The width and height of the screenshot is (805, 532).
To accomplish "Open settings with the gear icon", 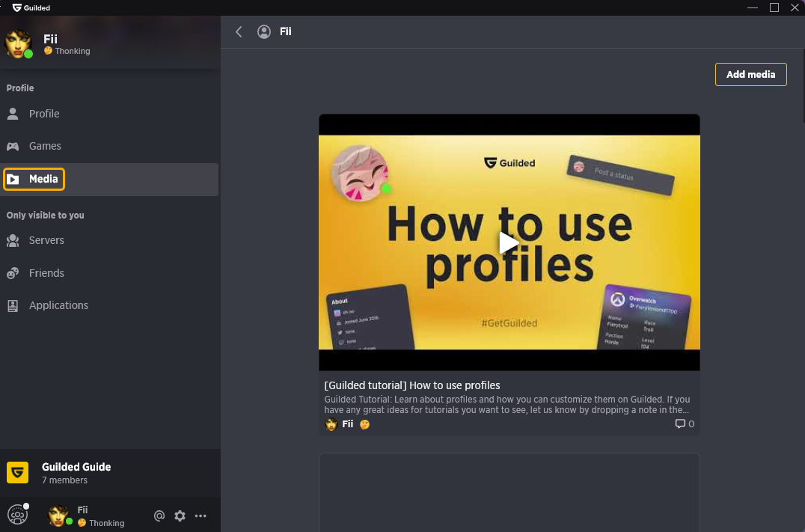I will (180, 516).
